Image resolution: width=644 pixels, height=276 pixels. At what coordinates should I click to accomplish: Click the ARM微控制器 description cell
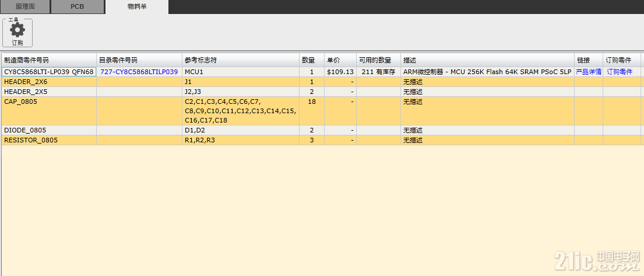(x=488, y=72)
